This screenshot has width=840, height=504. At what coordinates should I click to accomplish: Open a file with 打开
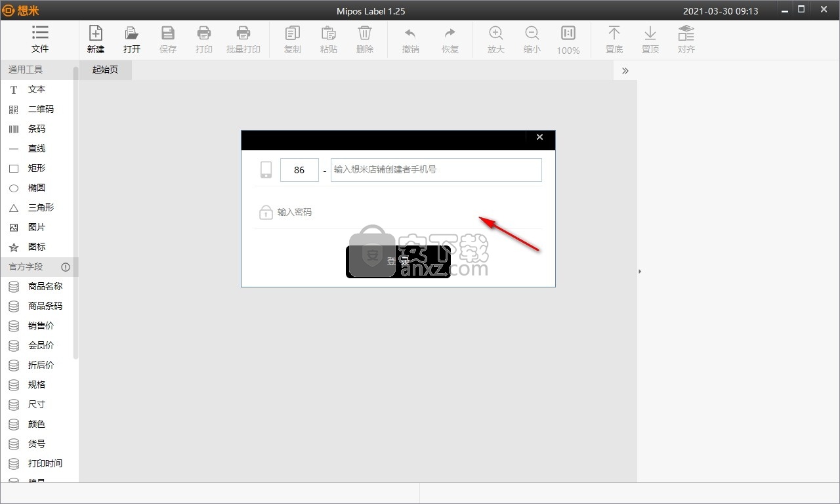click(132, 39)
